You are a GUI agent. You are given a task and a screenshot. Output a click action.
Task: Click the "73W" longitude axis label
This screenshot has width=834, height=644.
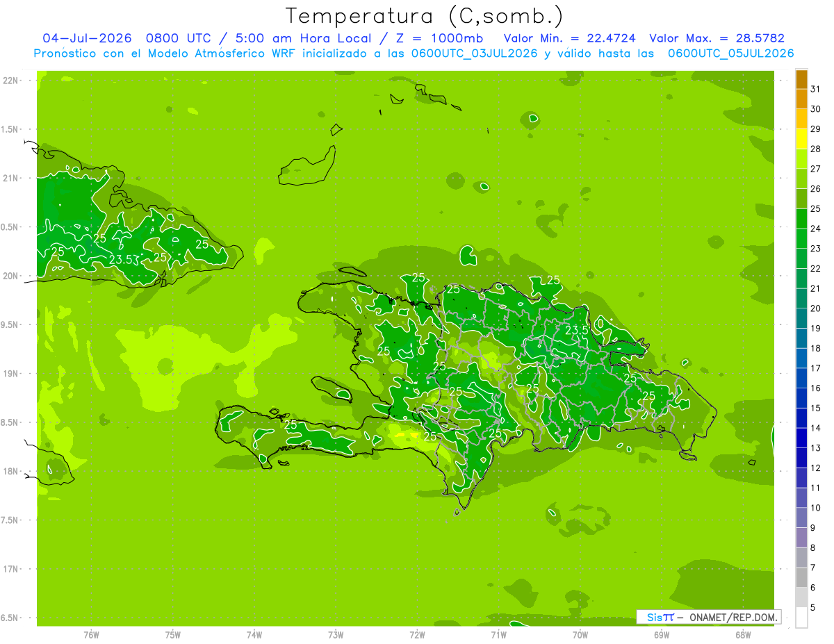coord(336,635)
